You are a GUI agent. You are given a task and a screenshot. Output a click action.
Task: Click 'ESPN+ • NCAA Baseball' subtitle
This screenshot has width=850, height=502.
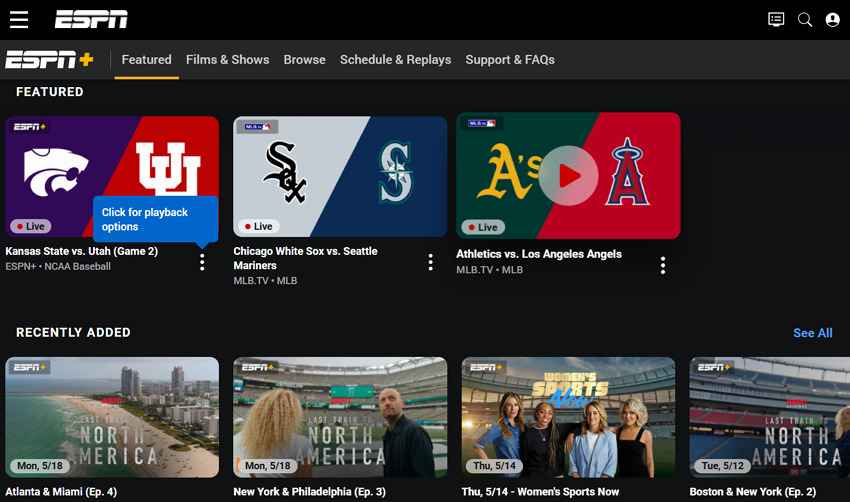(x=58, y=266)
